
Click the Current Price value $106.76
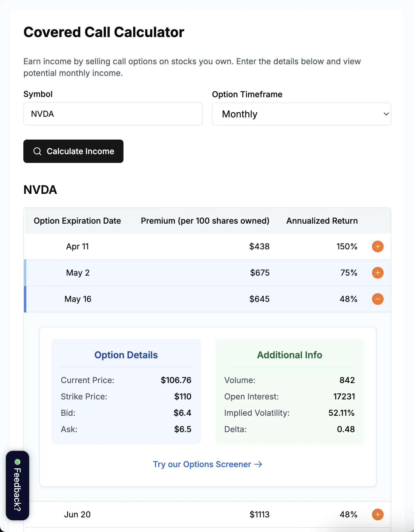click(x=176, y=380)
